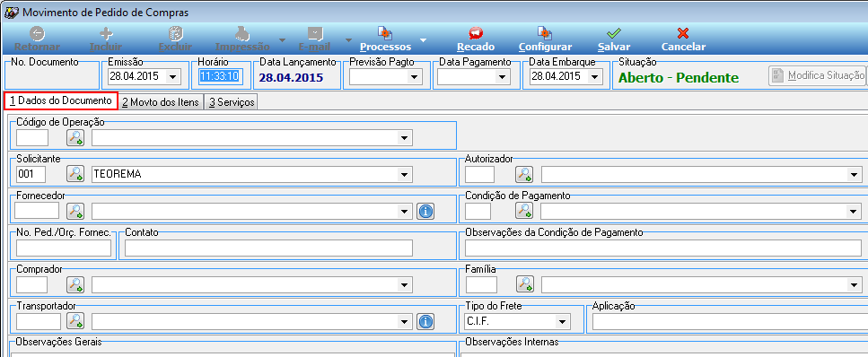The width and height of the screenshot is (868, 357).
Task: Click the Contato input field
Action: [x=269, y=248]
